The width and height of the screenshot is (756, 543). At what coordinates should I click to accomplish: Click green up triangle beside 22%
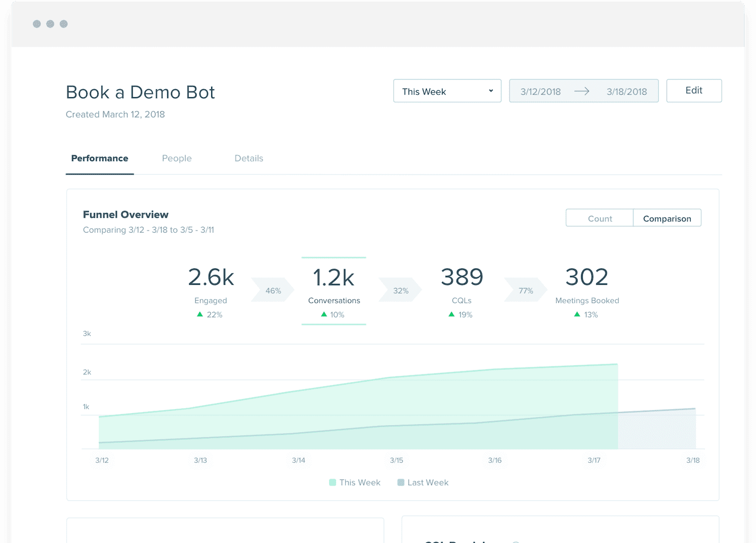tap(200, 314)
